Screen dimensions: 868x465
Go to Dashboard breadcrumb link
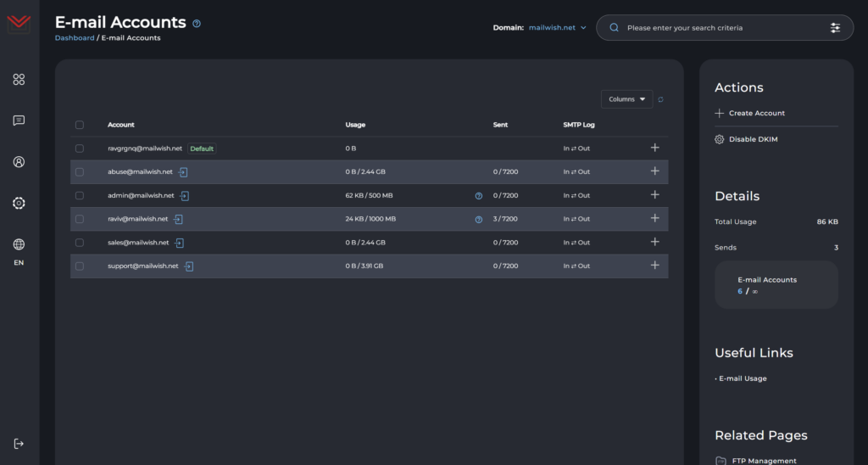(x=75, y=38)
